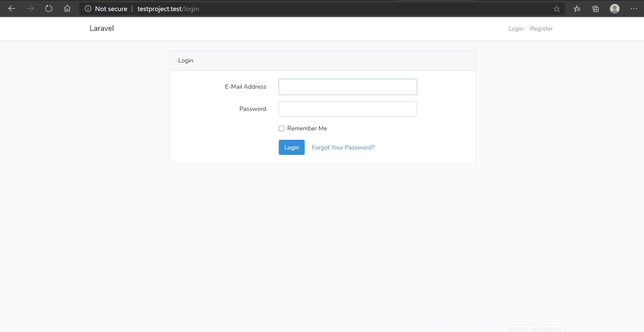Click the Laravel brand link
The image size is (644, 332).
[102, 29]
